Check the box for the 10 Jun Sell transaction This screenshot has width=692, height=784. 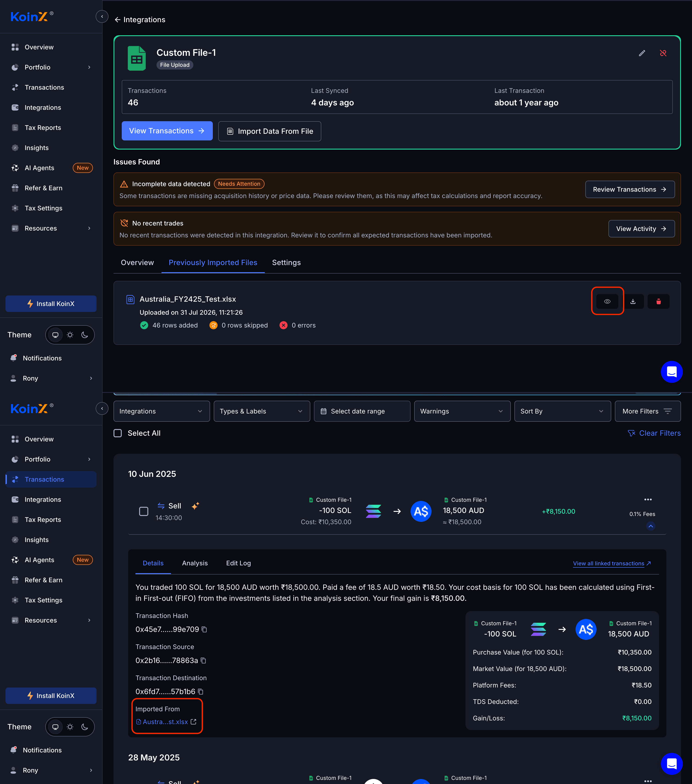tap(143, 511)
